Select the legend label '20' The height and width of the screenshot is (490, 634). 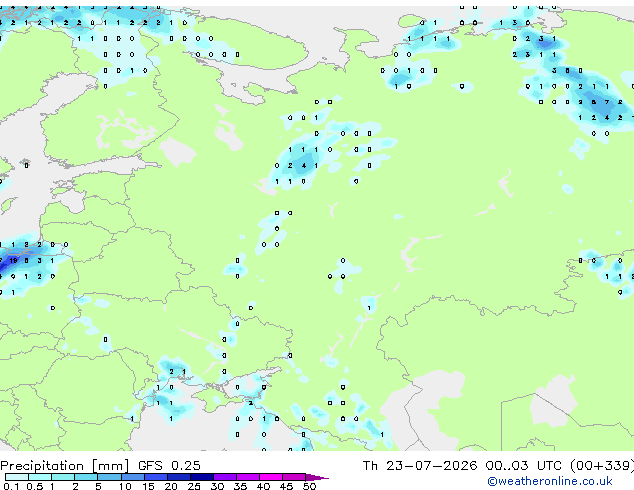coord(171,486)
